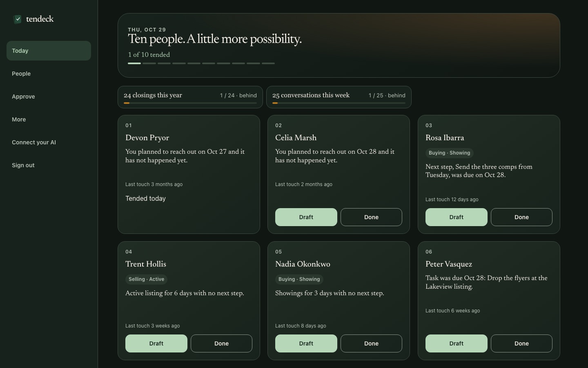Go to the People page
This screenshot has height=368, width=588.
49,74
